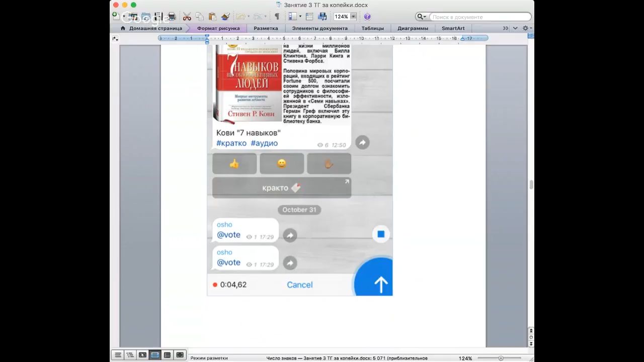
Task: Switch to Publishing Layout view button
Action: [142, 355]
